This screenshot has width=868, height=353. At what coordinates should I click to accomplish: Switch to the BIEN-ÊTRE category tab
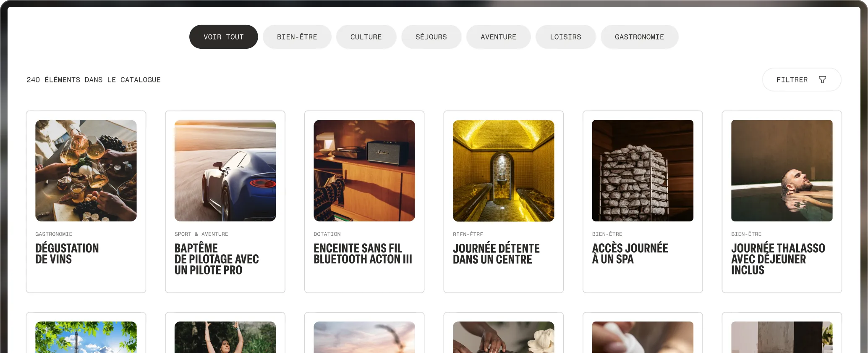[x=297, y=37]
